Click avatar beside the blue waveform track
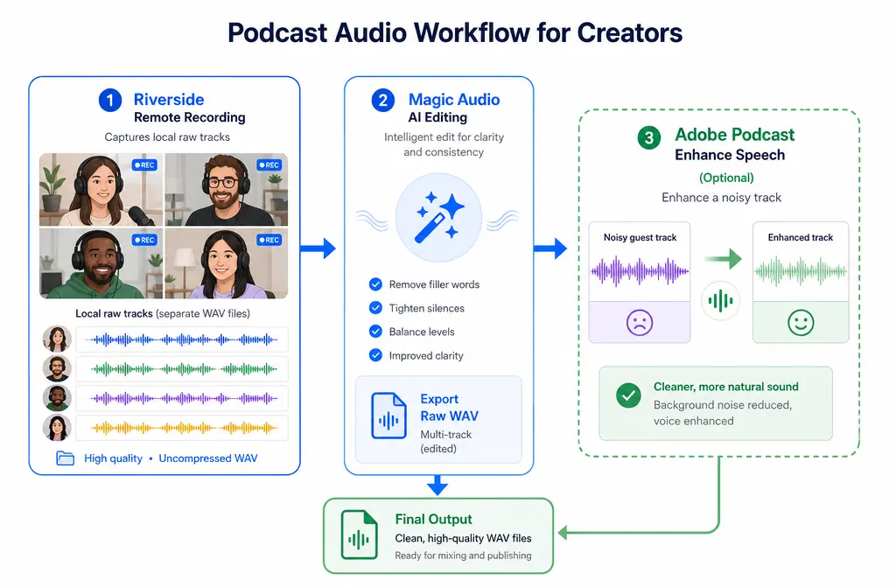 coord(57,339)
